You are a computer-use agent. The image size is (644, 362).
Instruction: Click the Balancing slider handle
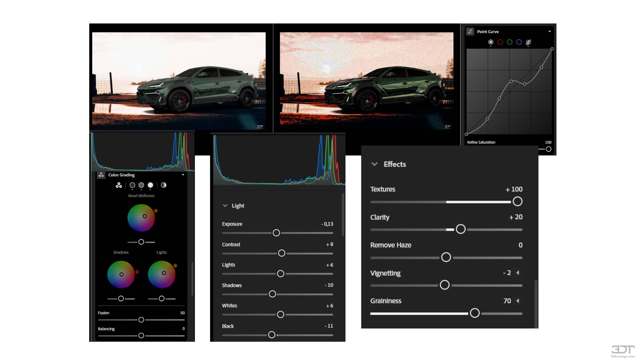[141, 336]
